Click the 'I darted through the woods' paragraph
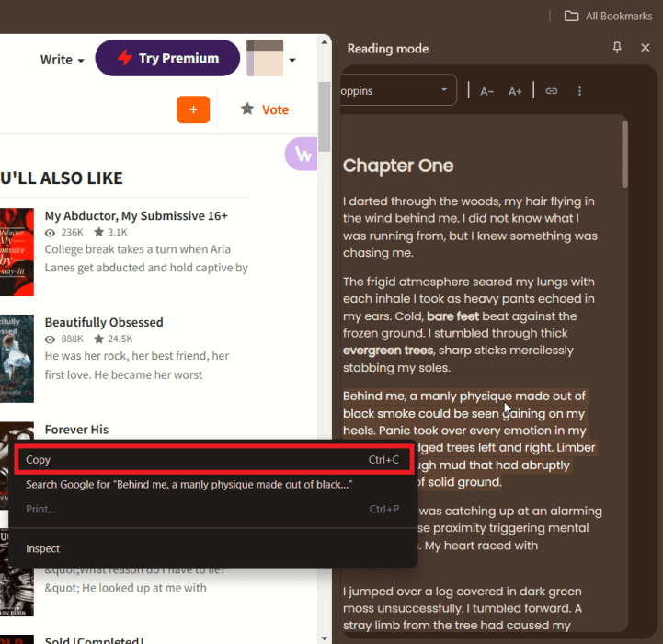 470,227
